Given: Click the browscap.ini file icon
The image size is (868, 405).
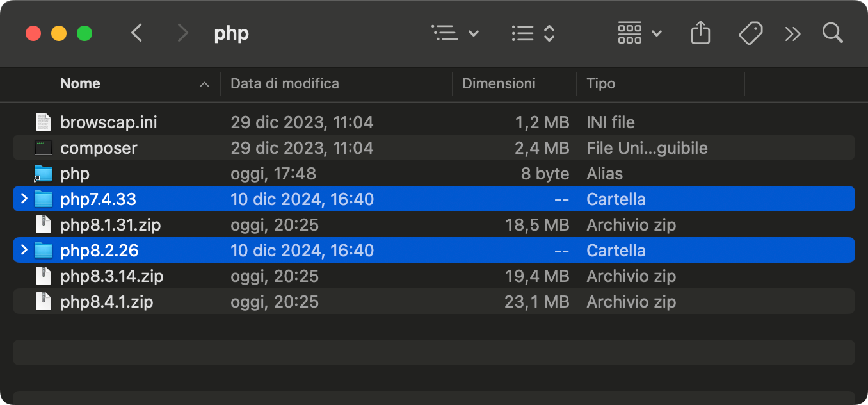Looking at the screenshot, I should coord(43,122).
